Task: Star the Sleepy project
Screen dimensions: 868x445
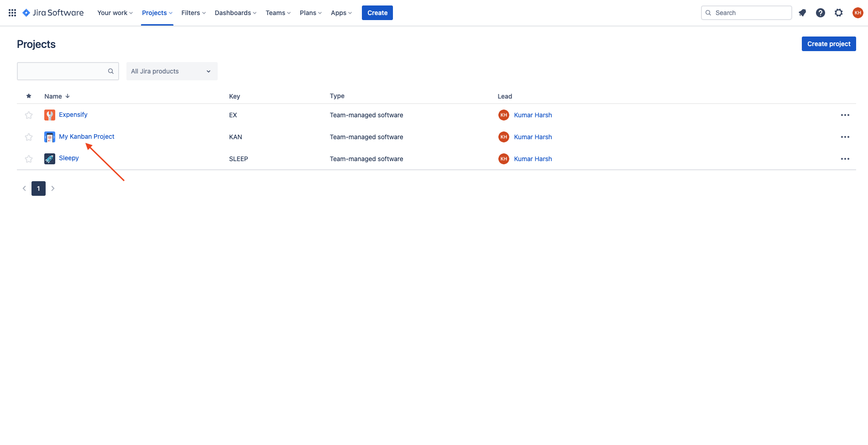Action: point(29,158)
